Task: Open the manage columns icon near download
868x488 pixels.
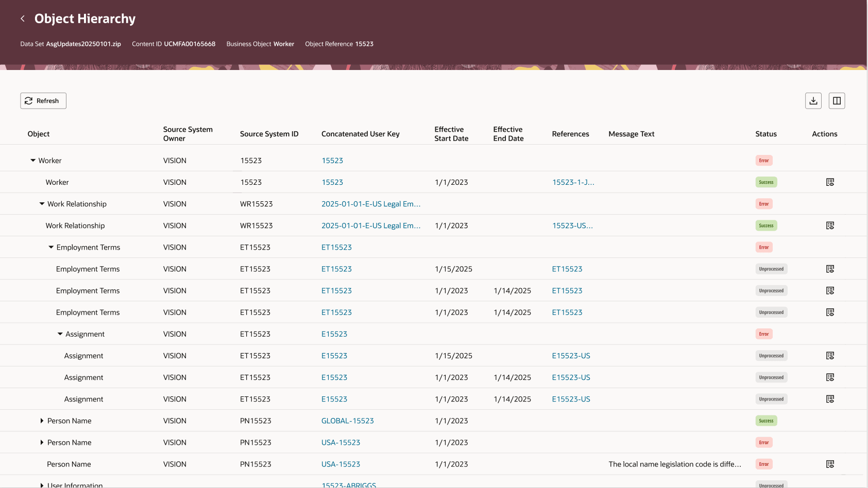Action: [x=837, y=100]
